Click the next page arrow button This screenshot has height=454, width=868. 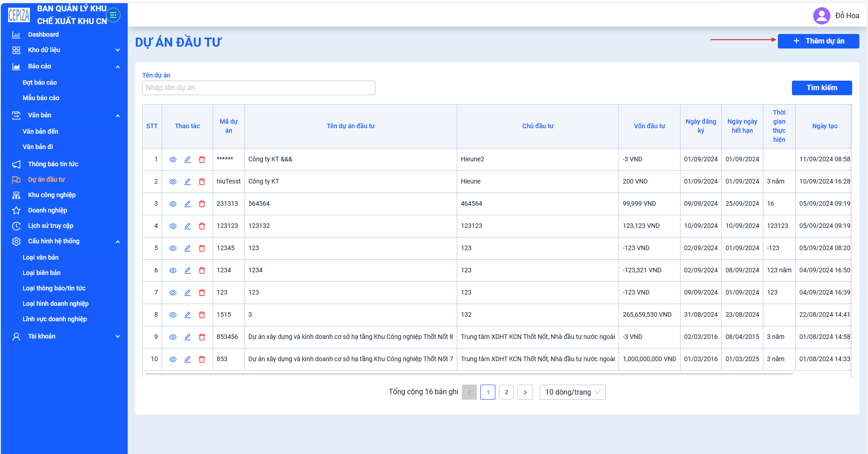tap(525, 392)
